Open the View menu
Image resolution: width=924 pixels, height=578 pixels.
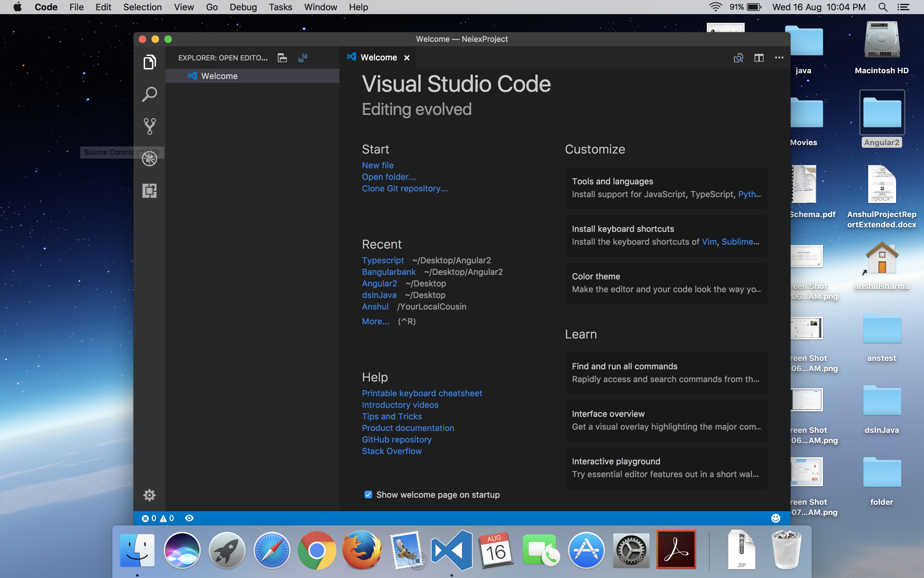[x=184, y=7]
